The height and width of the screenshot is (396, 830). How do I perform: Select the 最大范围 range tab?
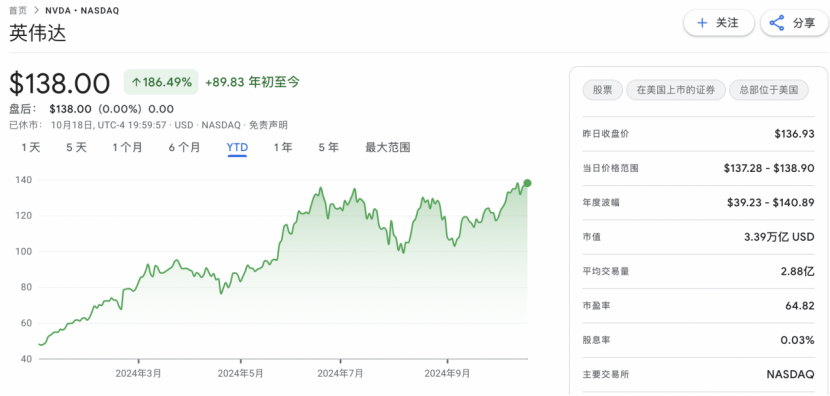point(387,148)
